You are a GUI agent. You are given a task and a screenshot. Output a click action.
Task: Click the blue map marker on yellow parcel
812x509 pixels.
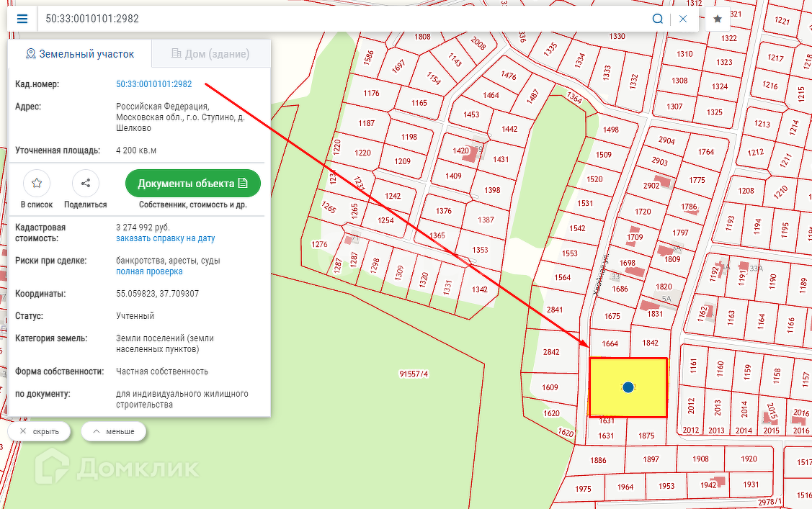click(x=628, y=387)
